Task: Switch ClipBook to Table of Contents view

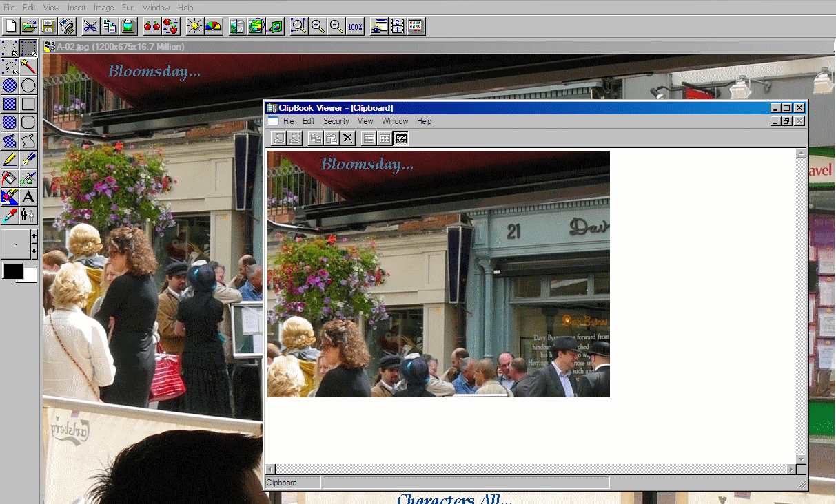Action: coord(369,138)
